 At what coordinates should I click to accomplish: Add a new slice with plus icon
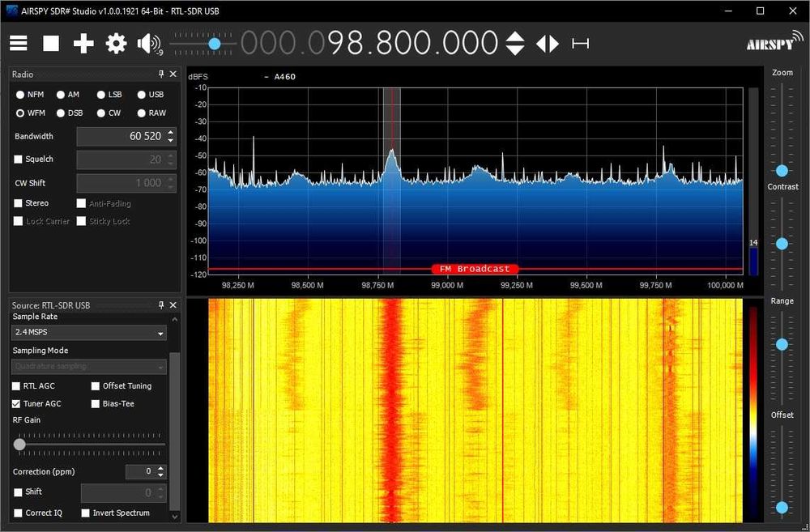83,44
